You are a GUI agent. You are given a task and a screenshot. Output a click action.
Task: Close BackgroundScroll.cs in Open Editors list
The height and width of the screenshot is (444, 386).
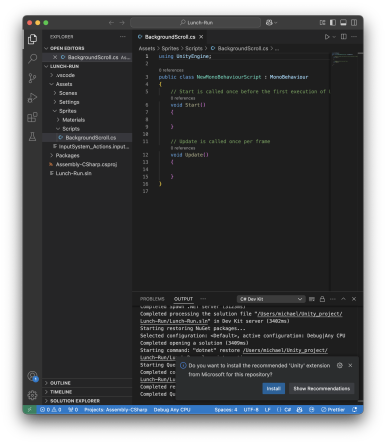pyautogui.click(x=55, y=57)
